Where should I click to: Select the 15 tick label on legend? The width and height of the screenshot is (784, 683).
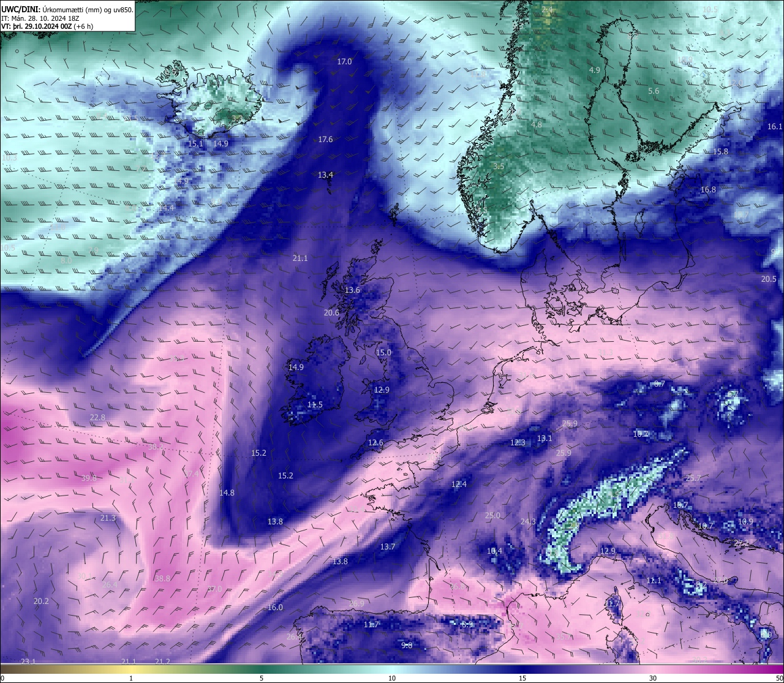pos(522,677)
